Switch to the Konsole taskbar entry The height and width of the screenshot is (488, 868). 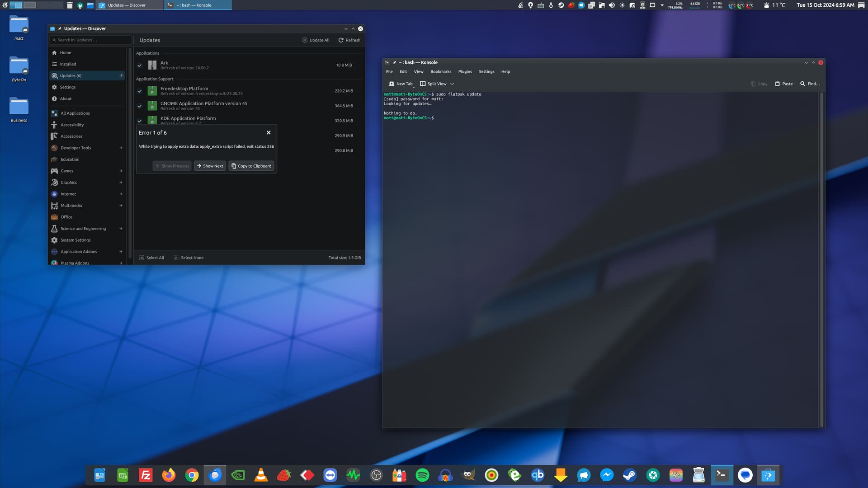198,5
